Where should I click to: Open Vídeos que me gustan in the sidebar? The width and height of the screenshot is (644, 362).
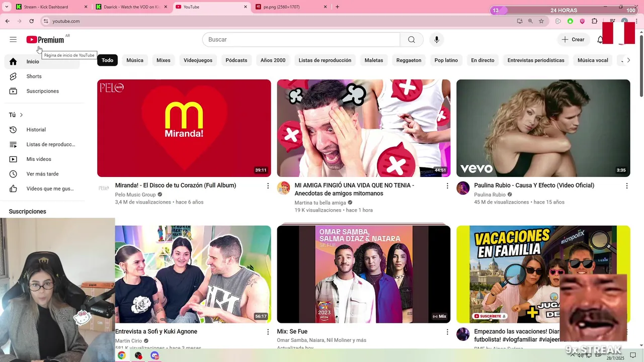42,189
